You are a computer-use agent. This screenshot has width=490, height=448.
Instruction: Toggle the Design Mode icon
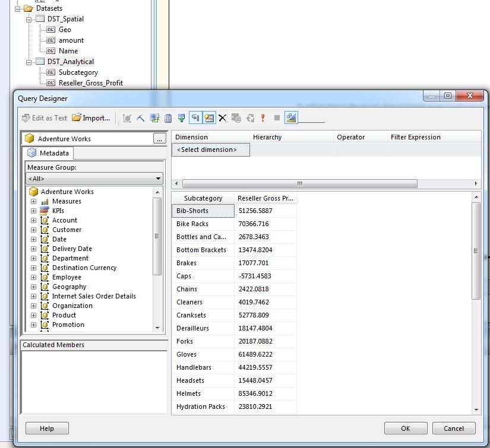coord(291,117)
